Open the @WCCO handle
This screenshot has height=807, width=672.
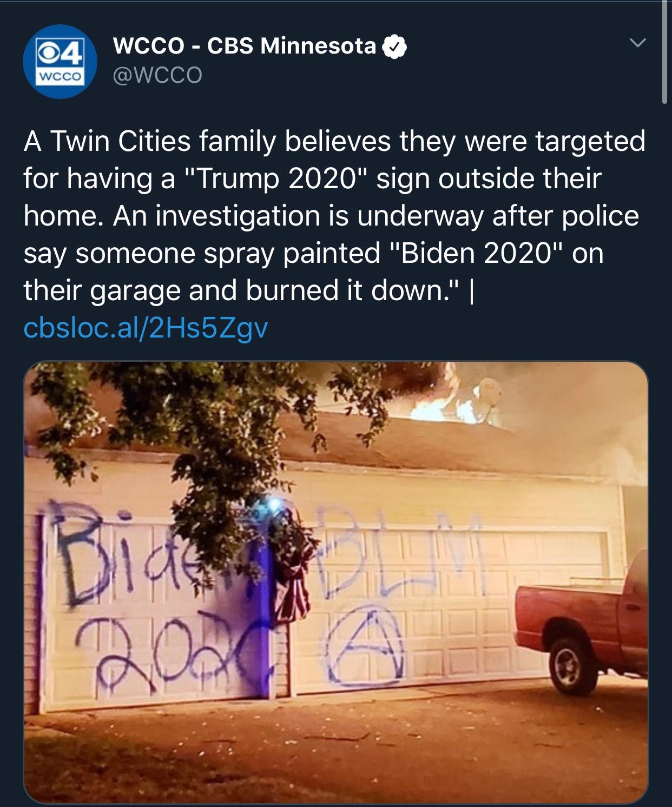pyautogui.click(x=157, y=75)
